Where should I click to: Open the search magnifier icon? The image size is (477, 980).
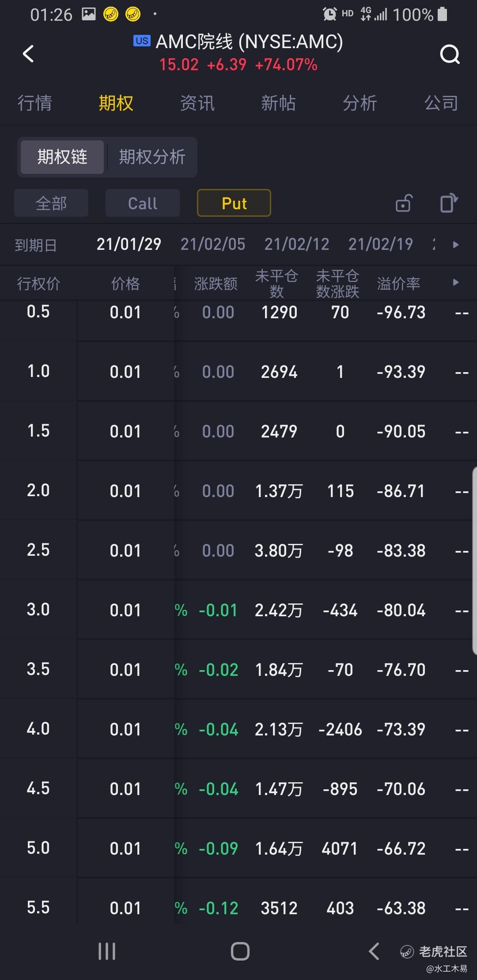point(450,54)
